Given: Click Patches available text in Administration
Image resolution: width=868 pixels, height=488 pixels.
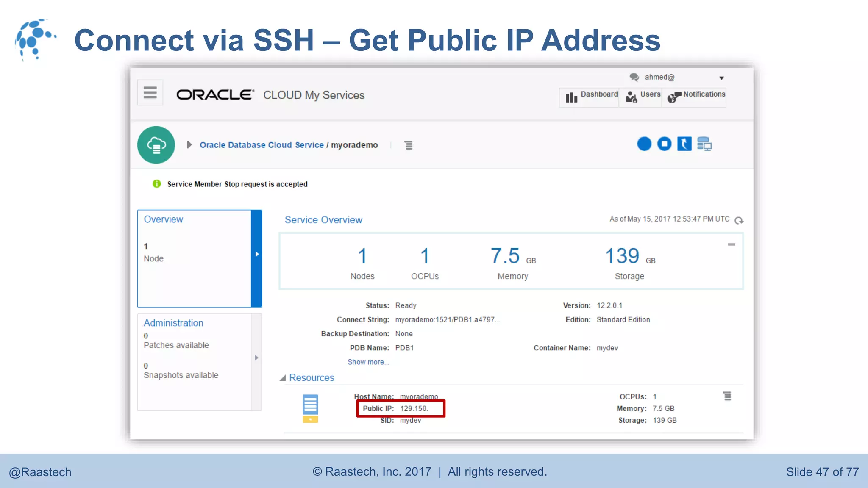Looking at the screenshot, I should [176, 345].
